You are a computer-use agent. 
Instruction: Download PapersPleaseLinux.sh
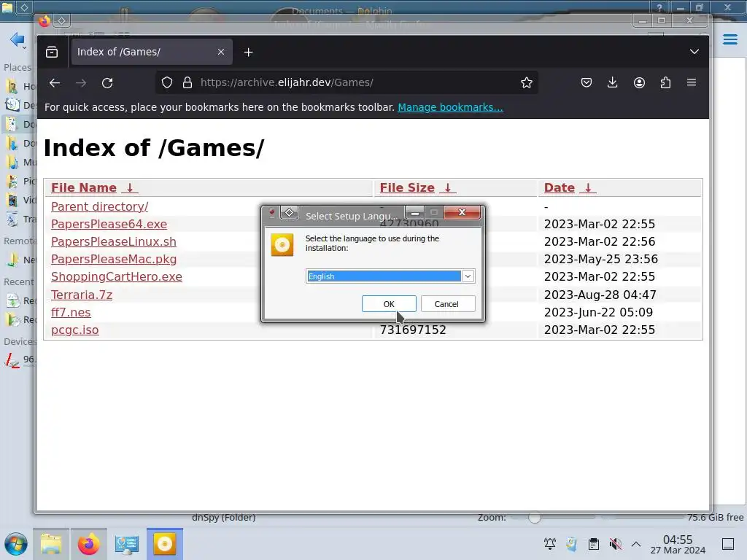click(x=113, y=242)
